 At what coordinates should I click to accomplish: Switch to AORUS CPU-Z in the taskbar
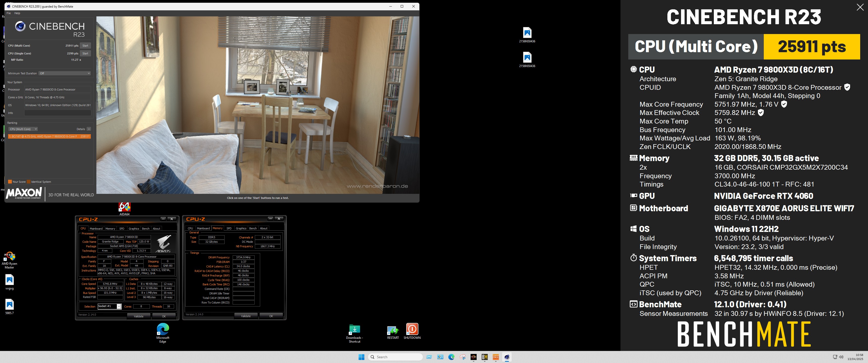point(496,357)
